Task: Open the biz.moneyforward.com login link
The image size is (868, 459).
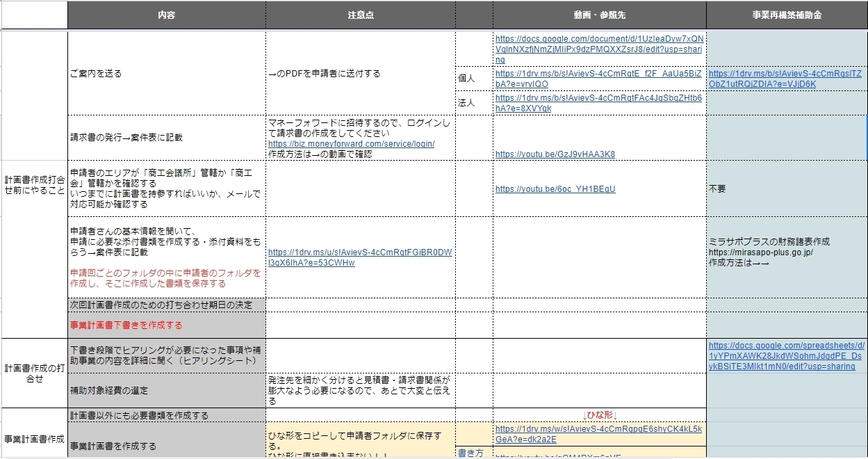Action: (352, 143)
